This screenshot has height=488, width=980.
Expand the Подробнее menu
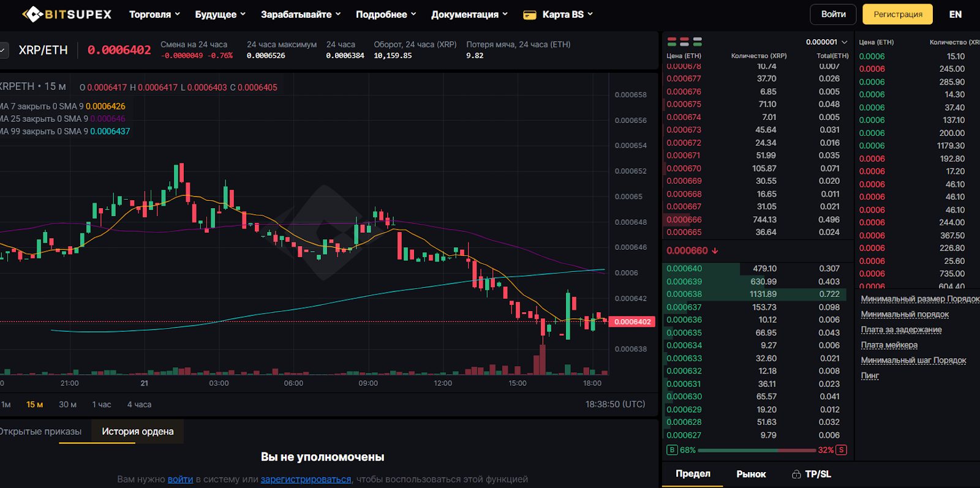pos(386,14)
